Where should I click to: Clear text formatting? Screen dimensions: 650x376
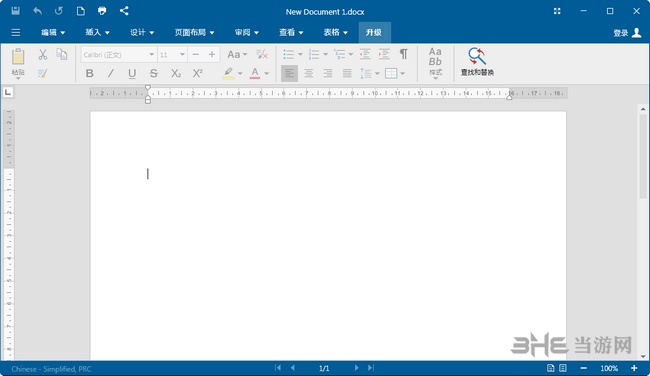click(262, 54)
